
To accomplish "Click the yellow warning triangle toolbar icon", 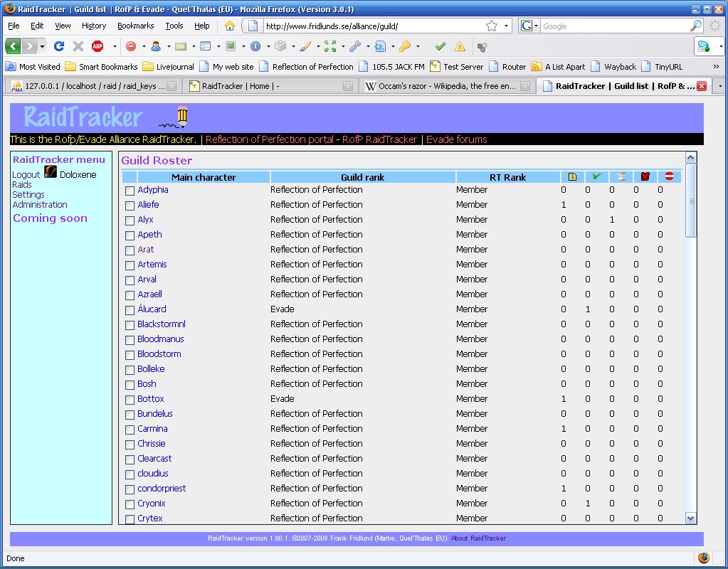I will coord(460,46).
